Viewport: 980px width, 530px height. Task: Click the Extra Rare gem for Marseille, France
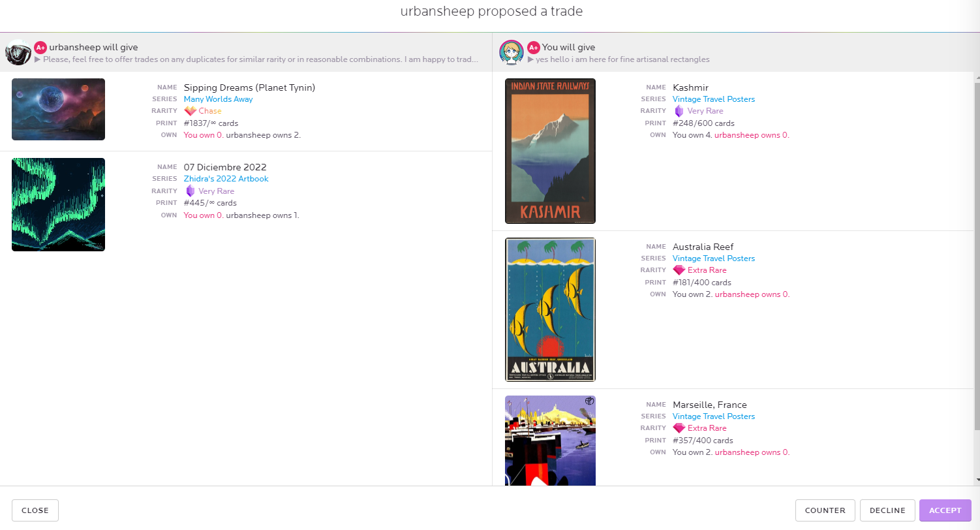pos(679,428)
